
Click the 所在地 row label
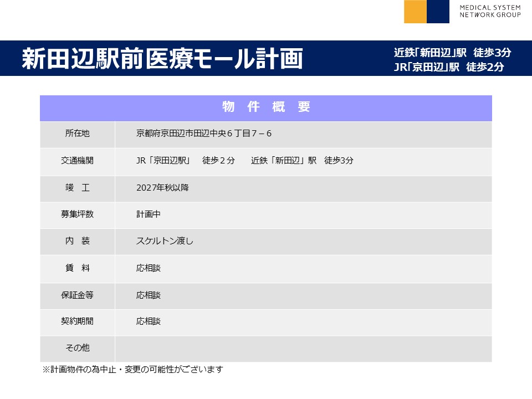[x=77, y=134]
